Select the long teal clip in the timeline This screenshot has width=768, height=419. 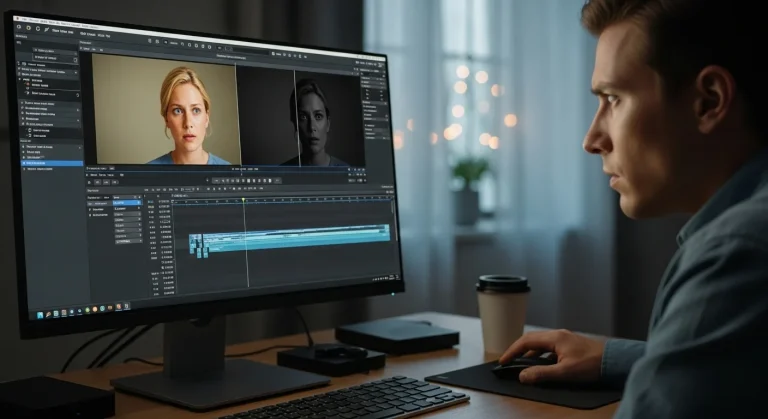coord(296,238)
